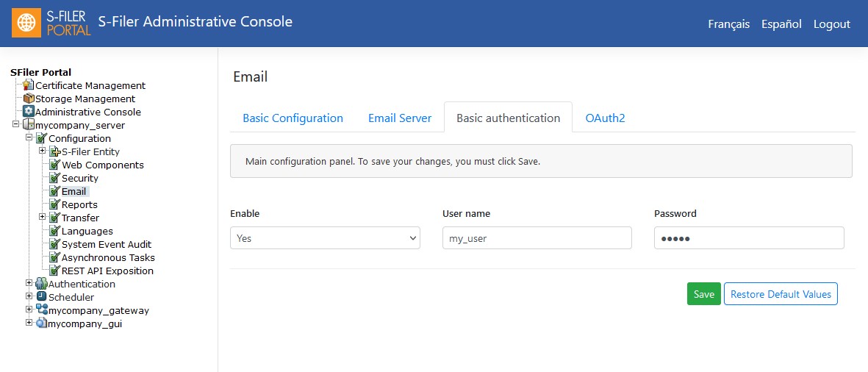Switch to the Email Server tab
The width and height of the screenshot is (868, 372).
[400, 118]
